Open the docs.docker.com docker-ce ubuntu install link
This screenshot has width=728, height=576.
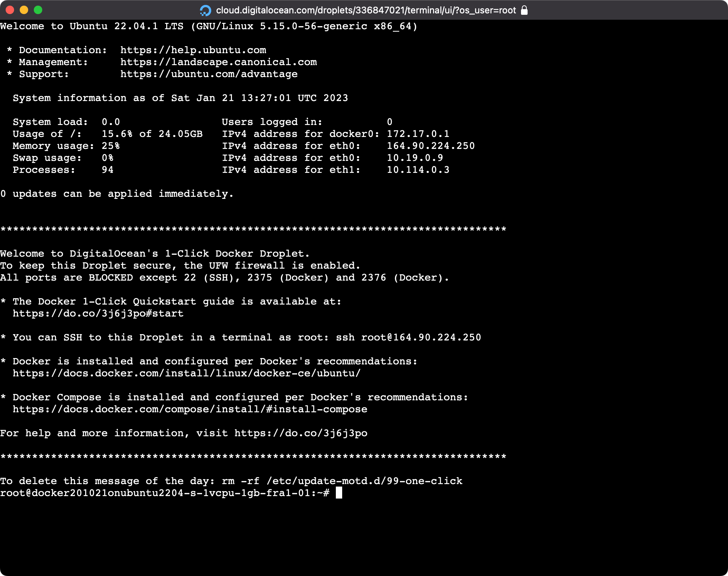[x=187, y=373]
